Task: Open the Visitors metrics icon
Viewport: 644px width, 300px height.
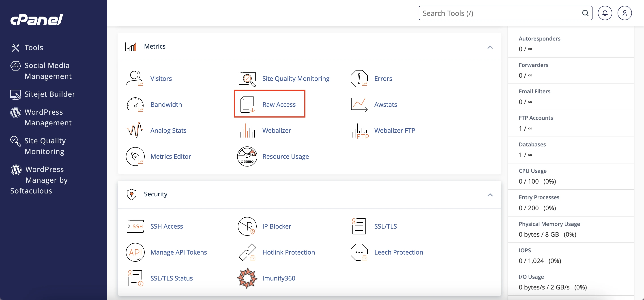Action: tap(135, 79)
